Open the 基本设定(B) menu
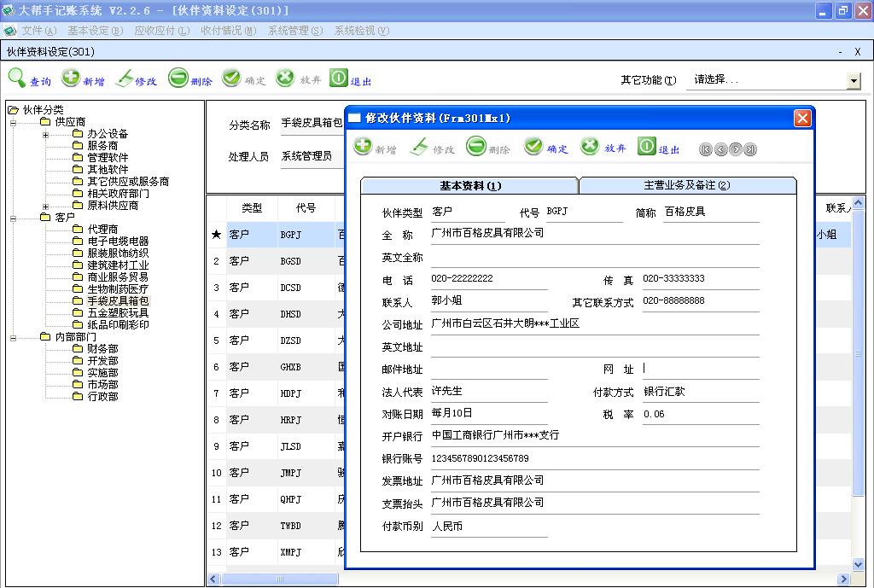The width and height of the screenshot is (874, 588). tap(95, 31)
